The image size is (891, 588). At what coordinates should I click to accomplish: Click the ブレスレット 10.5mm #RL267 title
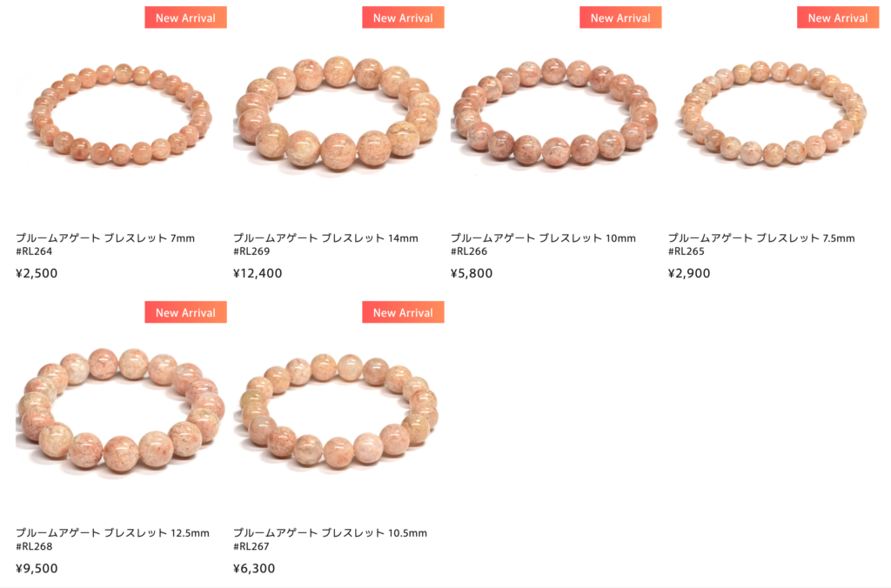click(330, 539)
